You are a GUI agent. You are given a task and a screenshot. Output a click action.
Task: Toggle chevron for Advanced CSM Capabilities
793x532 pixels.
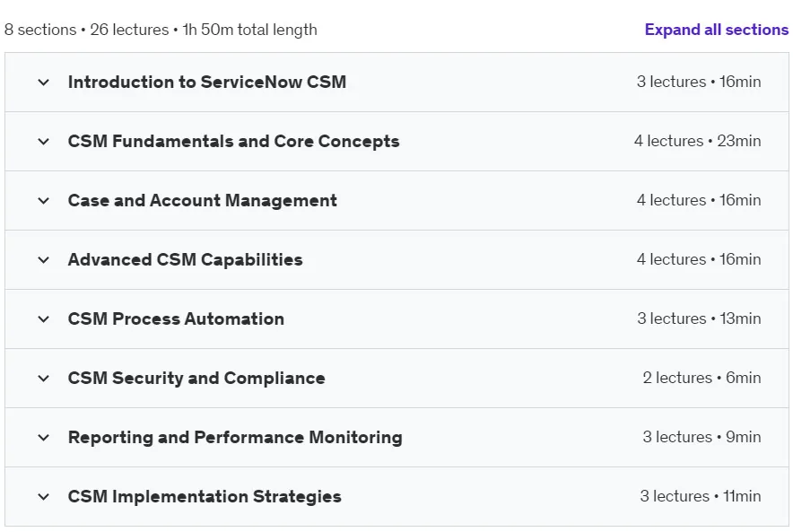click(x=43, y=259)
